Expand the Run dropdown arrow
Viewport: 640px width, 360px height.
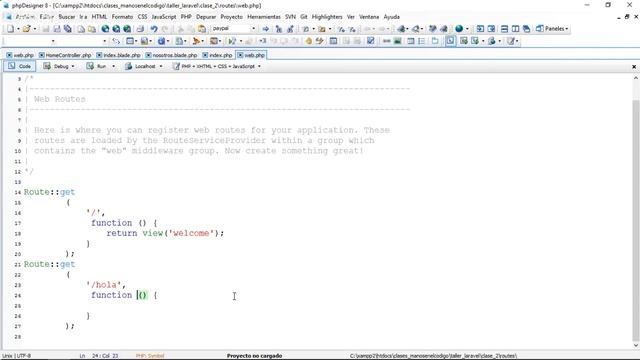coord(113,66)
